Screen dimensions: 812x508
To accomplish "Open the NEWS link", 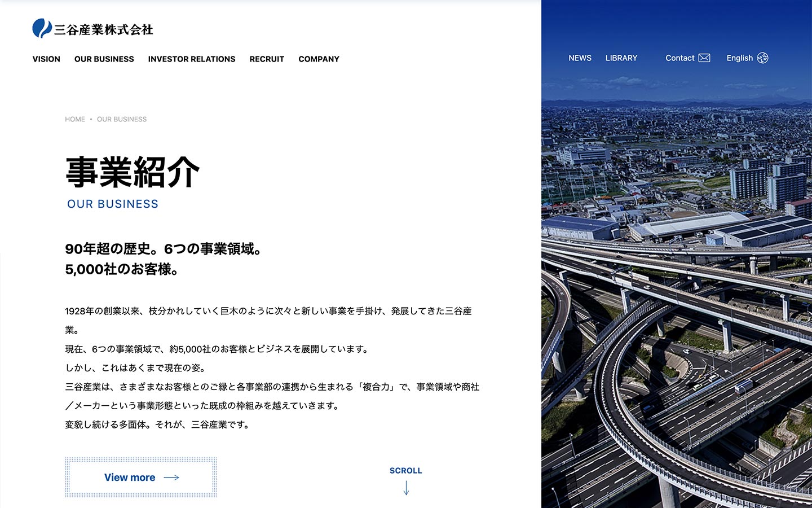I will click(580, 58).
